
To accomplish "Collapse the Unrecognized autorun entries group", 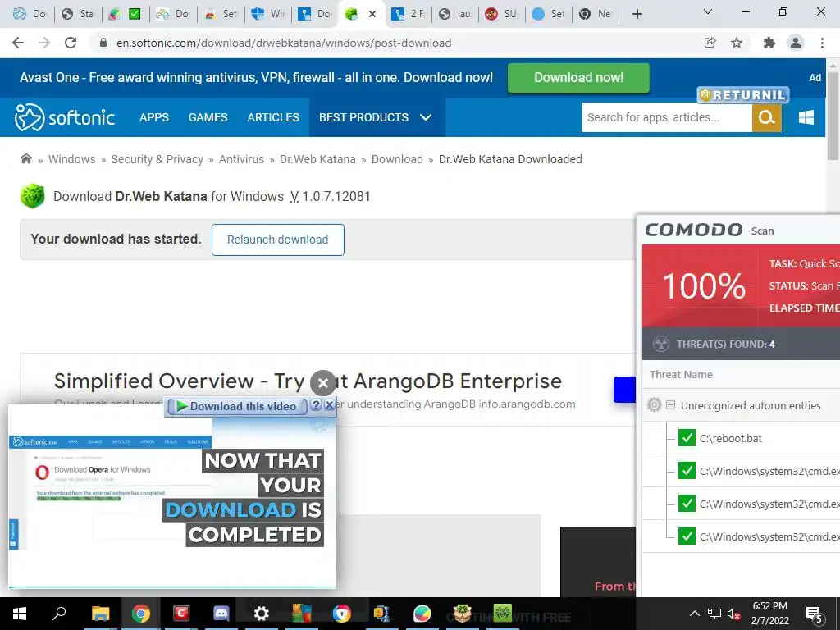I will [x=670, y=405].
